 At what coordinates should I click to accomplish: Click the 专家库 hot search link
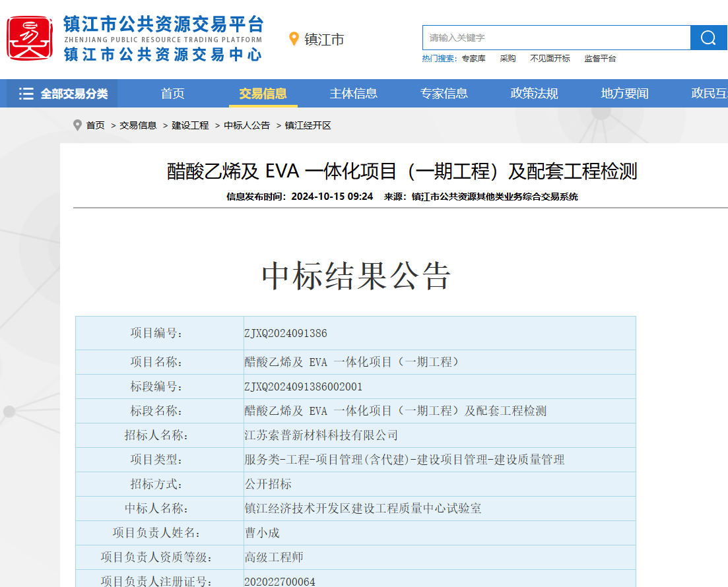point(473,59)
